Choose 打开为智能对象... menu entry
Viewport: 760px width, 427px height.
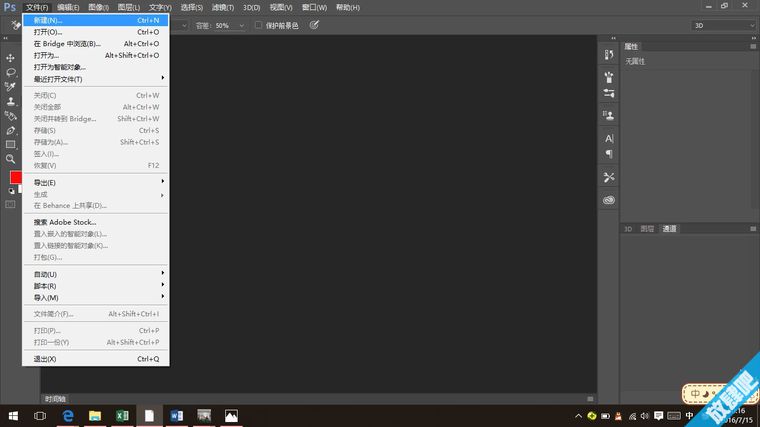coord(96,67)
